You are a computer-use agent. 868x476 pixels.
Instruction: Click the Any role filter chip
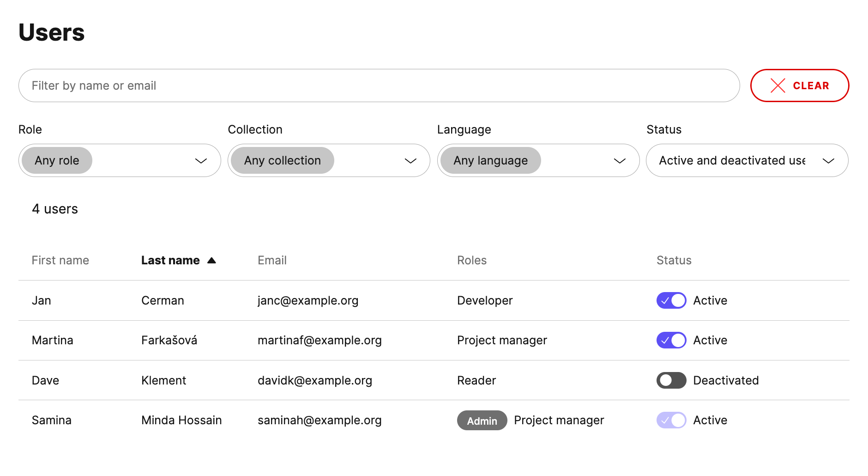56,160
